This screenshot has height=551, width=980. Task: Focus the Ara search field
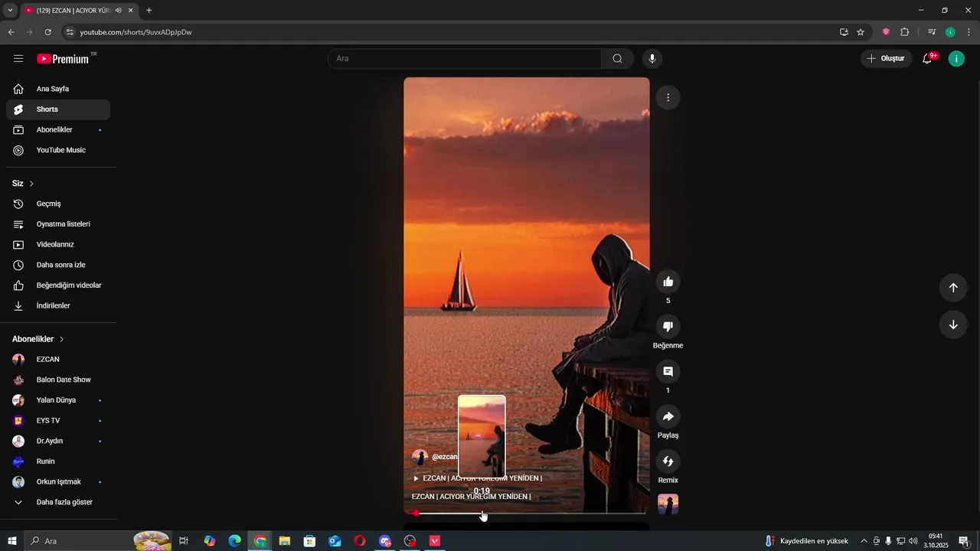(465, 58)
